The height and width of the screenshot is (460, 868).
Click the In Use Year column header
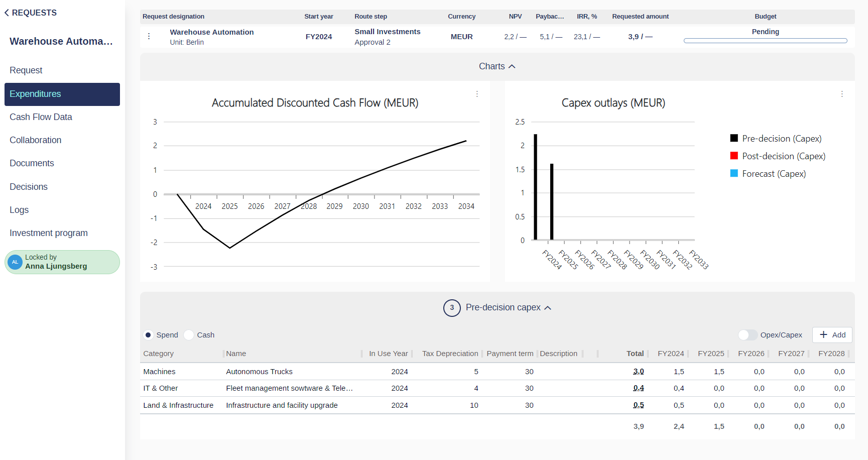(x=389, y=354)
